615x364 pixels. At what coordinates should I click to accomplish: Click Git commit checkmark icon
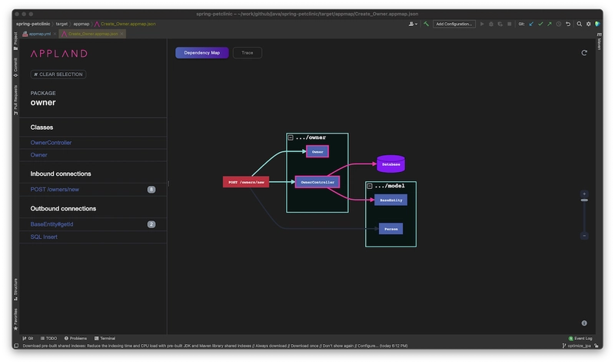click(540, 24)
